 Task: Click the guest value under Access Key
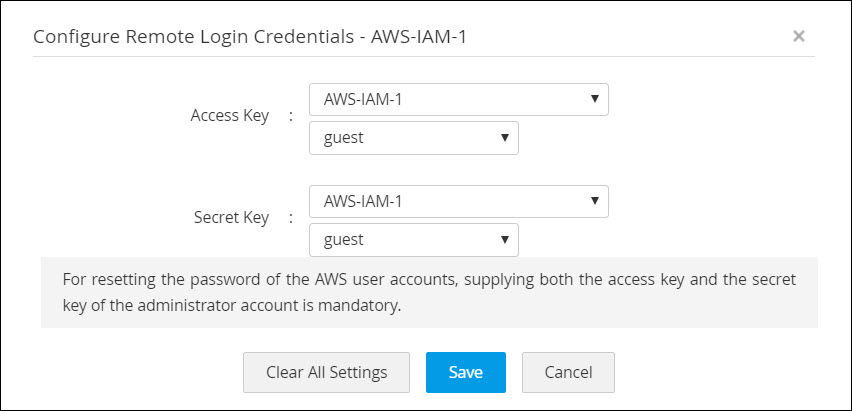pyautogui.click(x=343, y=138)
